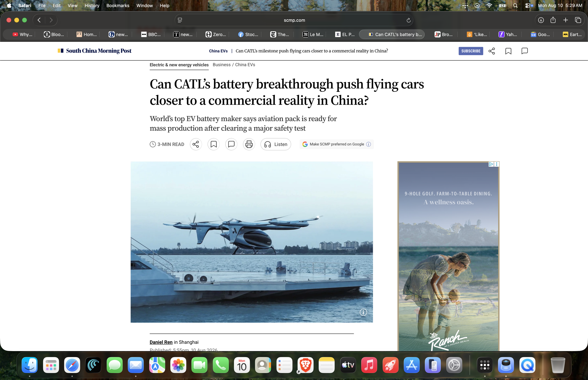This screenshot has height=380, width=588.
Task: Go to Business breadcrumb link
Action: coord(222,65)
